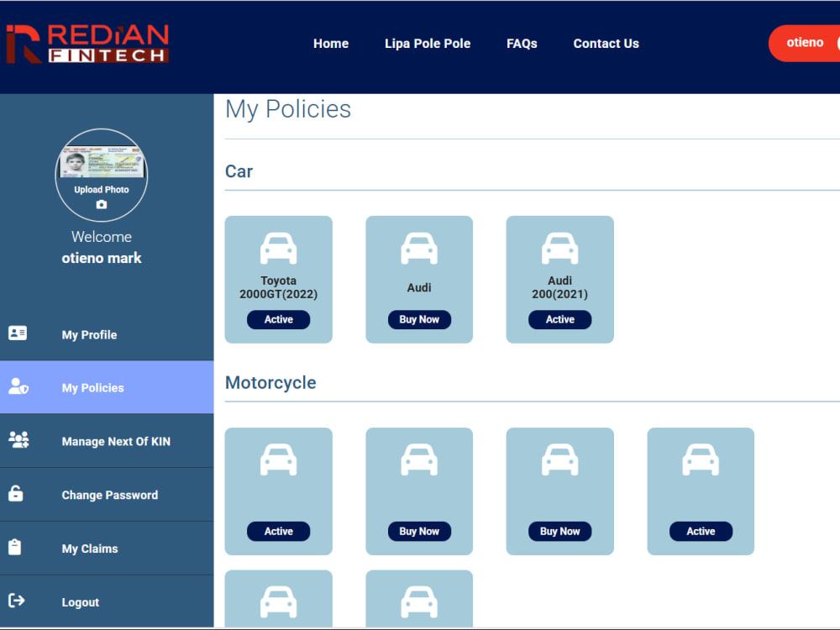Click Active on fourth Motorcycle card
The height and width of the screenshot is (630, 840).
(x=701, y=532)
